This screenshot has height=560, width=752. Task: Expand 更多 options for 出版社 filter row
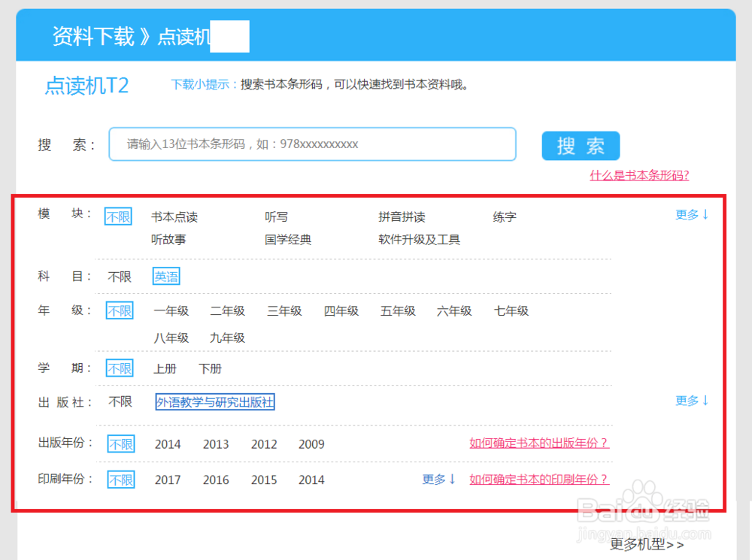point(689,401)
